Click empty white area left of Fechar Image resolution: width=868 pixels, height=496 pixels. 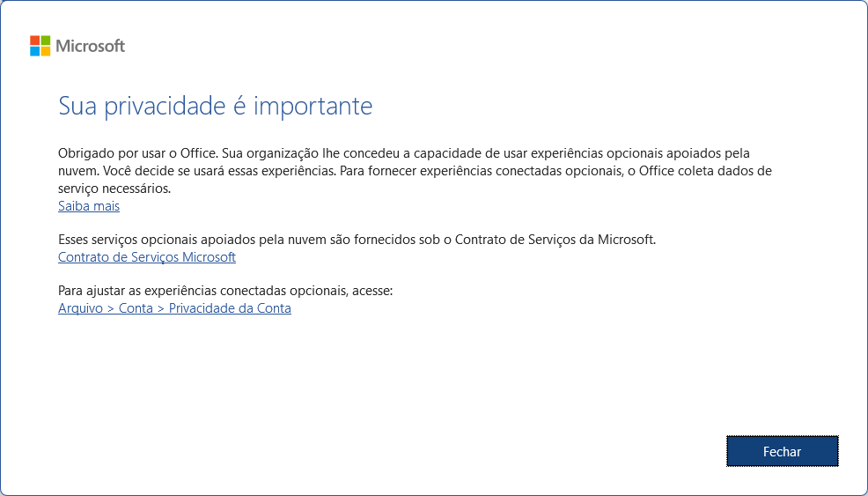[528, 451]
